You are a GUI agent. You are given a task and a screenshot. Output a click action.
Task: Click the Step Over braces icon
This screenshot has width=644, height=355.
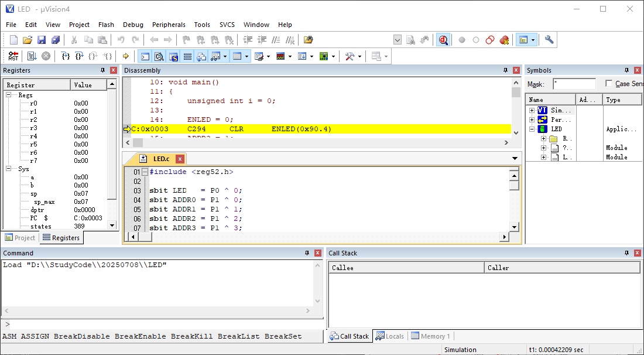(x=80, y=56)
